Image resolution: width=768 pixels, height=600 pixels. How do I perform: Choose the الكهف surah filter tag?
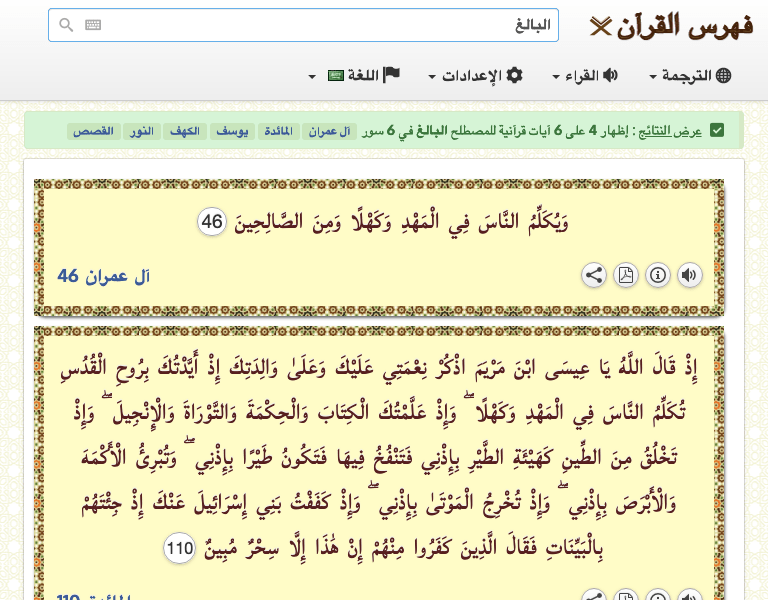tap(185, 132)
